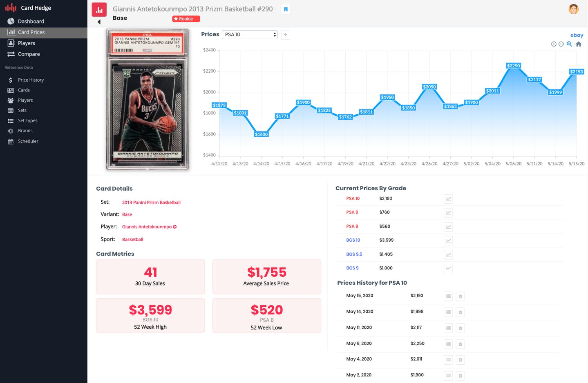588x383 pixels.
Task: Show chart for BGS 9.5 grade row
Action: pyautogui.click(x=448, y=254)
